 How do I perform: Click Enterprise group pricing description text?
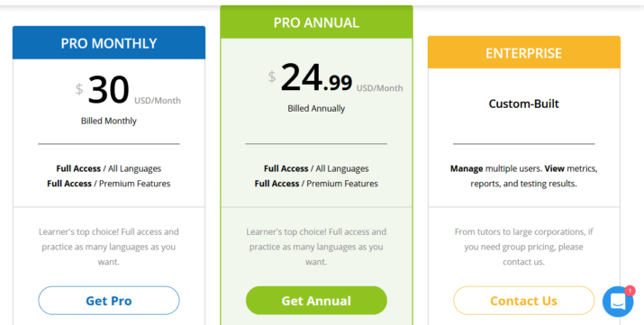pyautogui.click(x=523, y=247)
